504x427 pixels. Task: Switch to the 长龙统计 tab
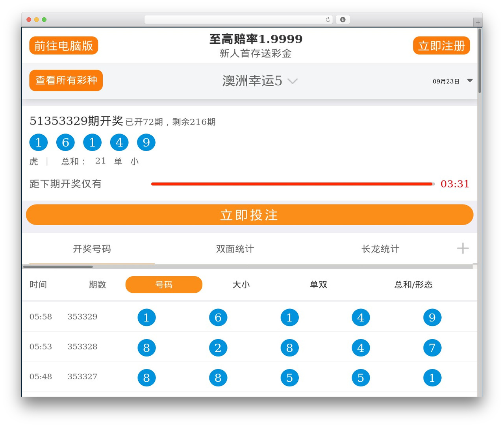point(380,249)
